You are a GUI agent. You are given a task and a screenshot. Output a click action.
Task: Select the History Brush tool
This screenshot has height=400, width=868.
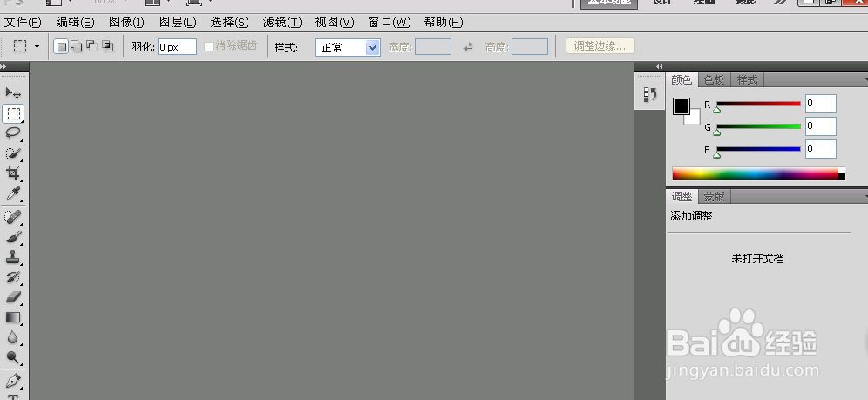13,276
